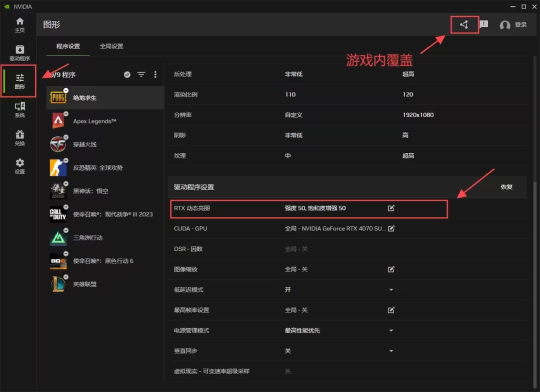
Task: Expand the 垂直同步 dropdown
Action: (391, 350)
